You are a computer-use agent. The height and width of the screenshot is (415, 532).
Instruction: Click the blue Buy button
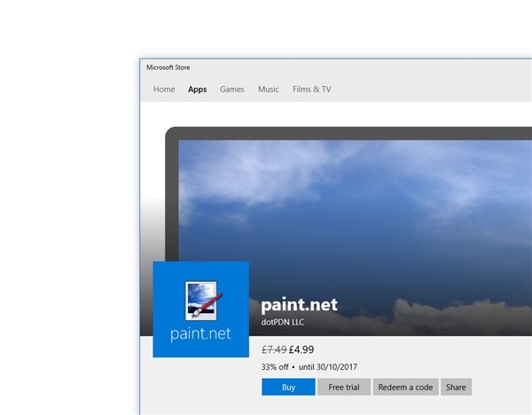288,387
